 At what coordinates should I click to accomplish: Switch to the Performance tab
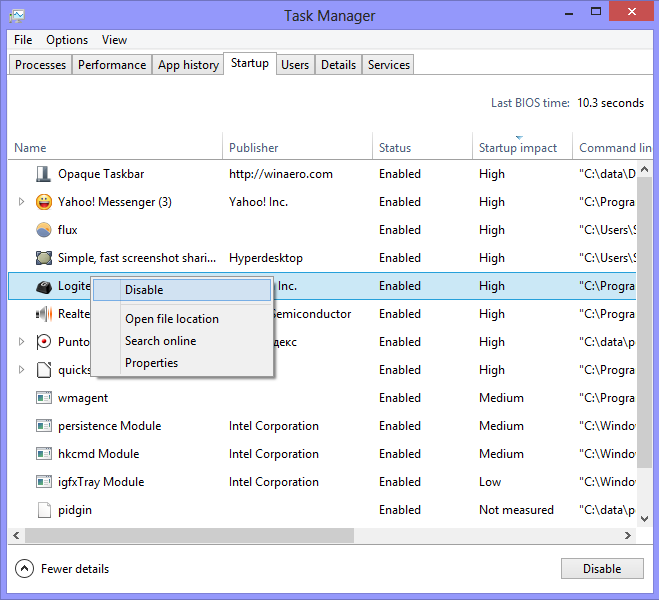(112, 65)
